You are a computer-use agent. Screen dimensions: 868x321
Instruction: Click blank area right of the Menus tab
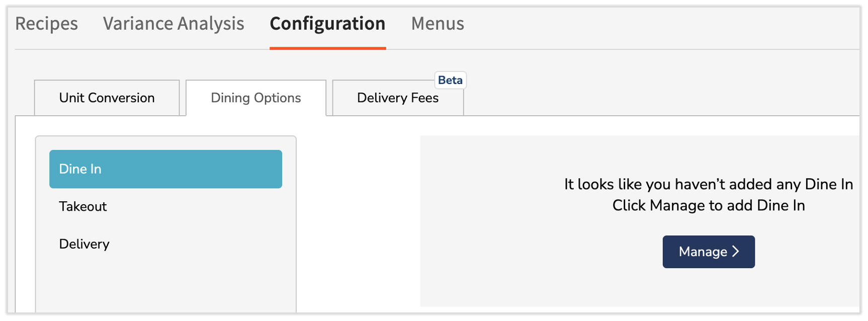pos(654,24)
